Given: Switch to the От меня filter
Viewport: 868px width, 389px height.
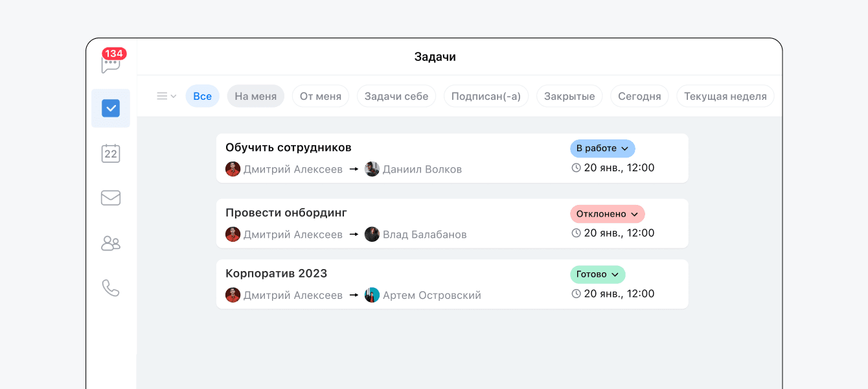Looking at the screenshot, I should 320,96.
